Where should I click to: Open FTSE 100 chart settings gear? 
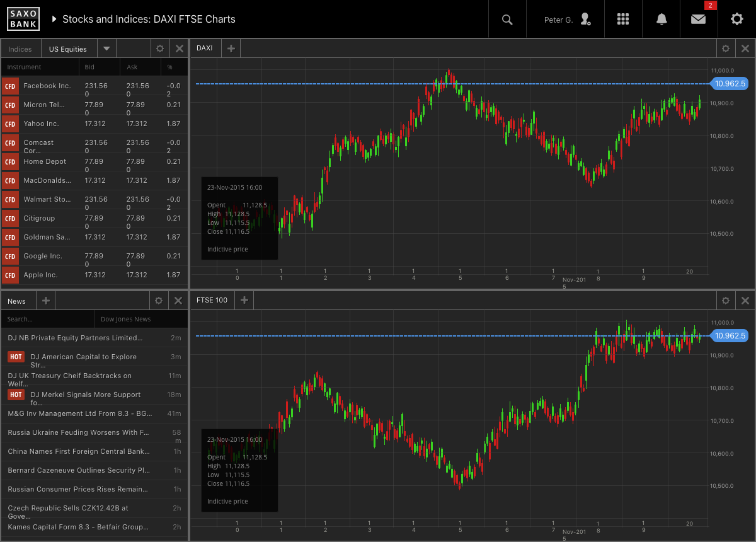[x=726, y=301]
